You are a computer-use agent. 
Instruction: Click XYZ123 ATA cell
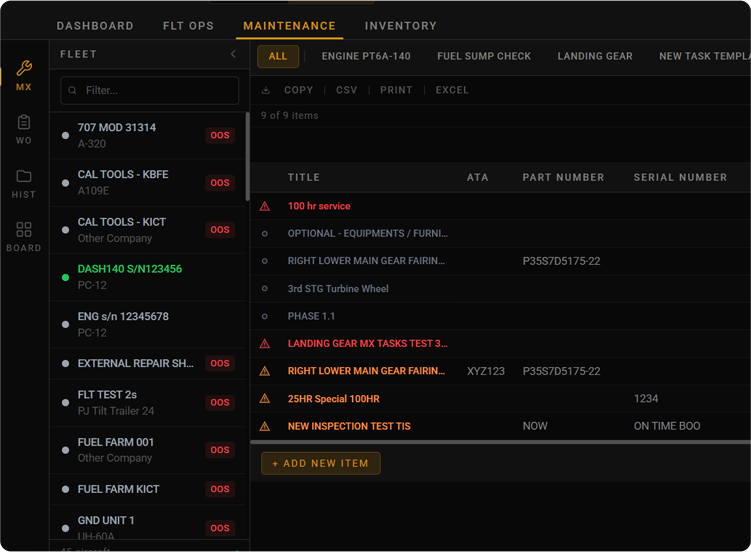[x=486, y=371]
